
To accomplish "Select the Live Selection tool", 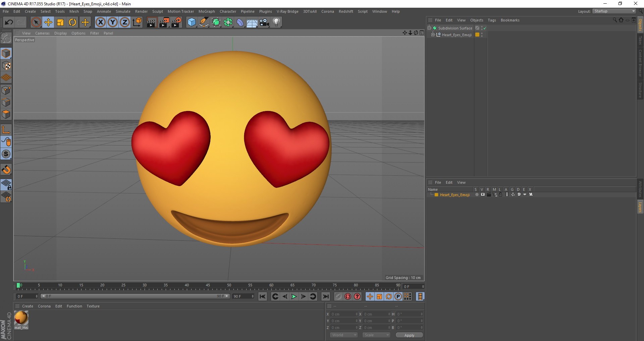I will pos(36,22).
